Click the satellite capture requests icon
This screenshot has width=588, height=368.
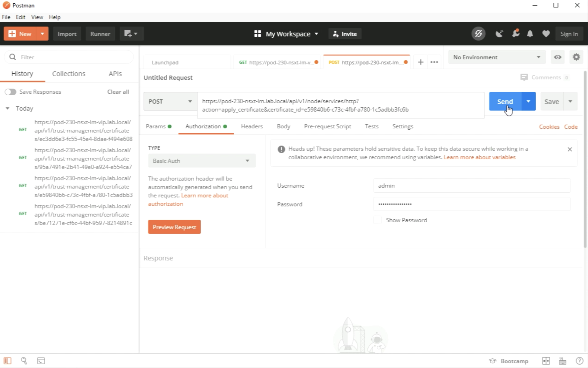point(499,34)
